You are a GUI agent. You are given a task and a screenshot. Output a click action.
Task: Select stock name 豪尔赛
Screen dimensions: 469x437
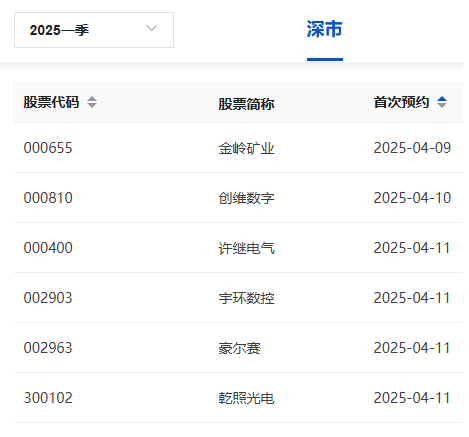pyautogui.click(x=239, y=348)
